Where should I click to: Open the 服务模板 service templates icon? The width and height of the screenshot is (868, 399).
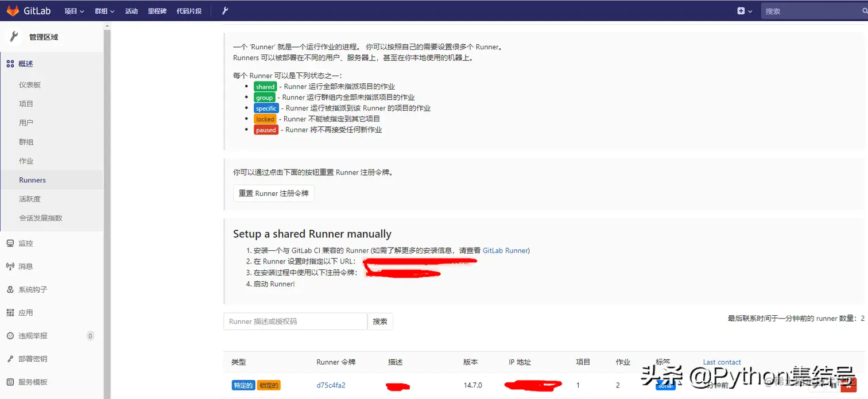coord(10,381)
